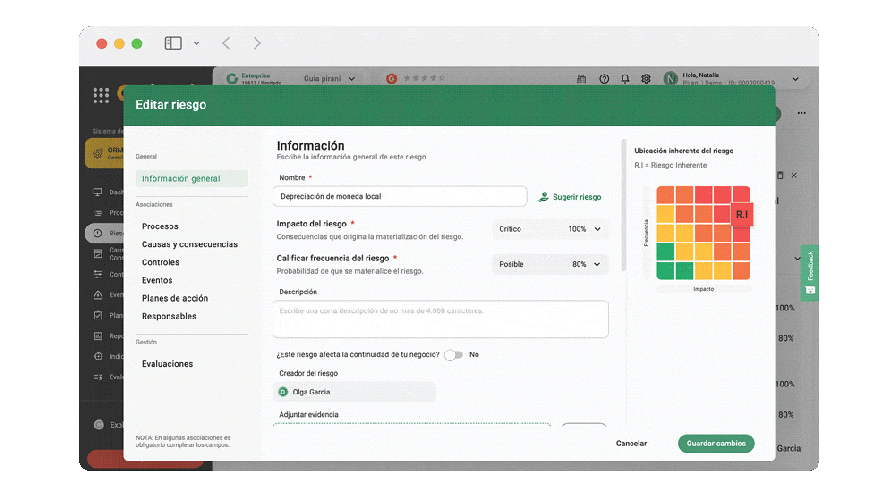895x503 pixels.
Task: Click the browser sidebar toggle icon
Action: (173, 43)
